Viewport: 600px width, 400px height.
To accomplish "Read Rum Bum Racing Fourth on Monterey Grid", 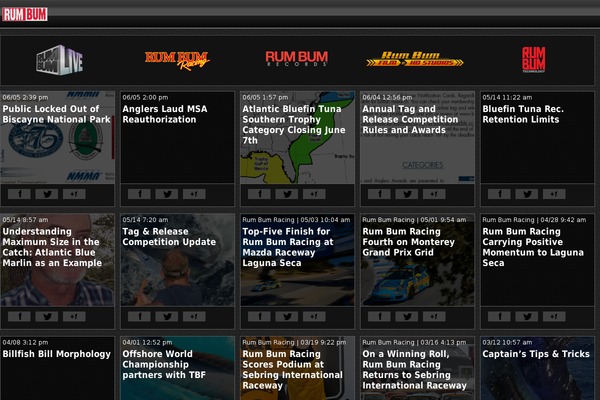I will [409, 242].
